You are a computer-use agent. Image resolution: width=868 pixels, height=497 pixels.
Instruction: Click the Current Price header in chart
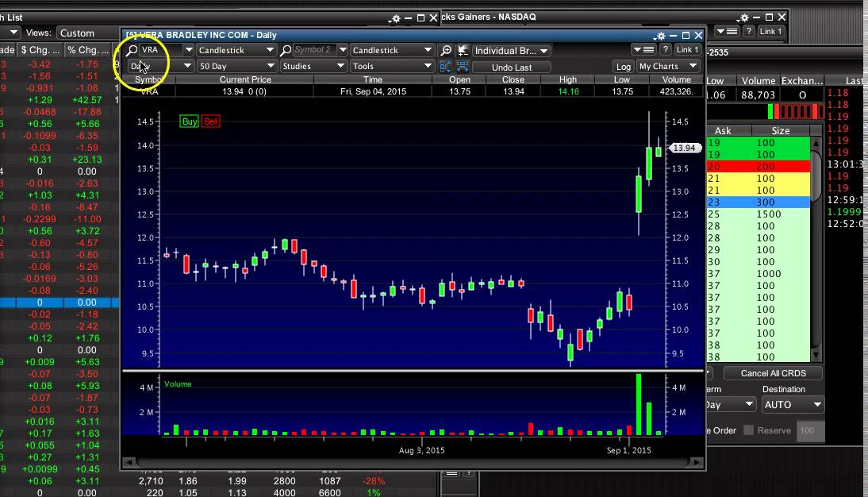coord(245,79)
